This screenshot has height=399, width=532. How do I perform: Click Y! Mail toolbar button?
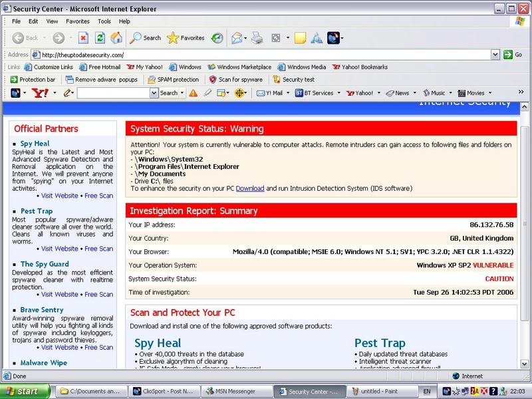(x=269, y=93)
